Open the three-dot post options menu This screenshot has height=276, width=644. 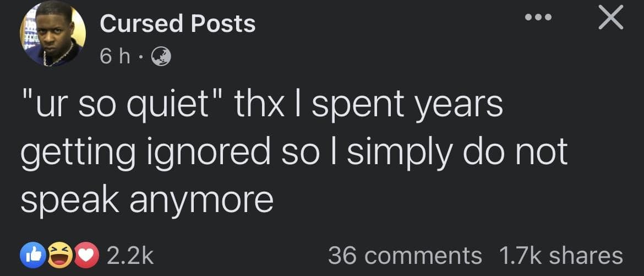(x=538, y=18)
